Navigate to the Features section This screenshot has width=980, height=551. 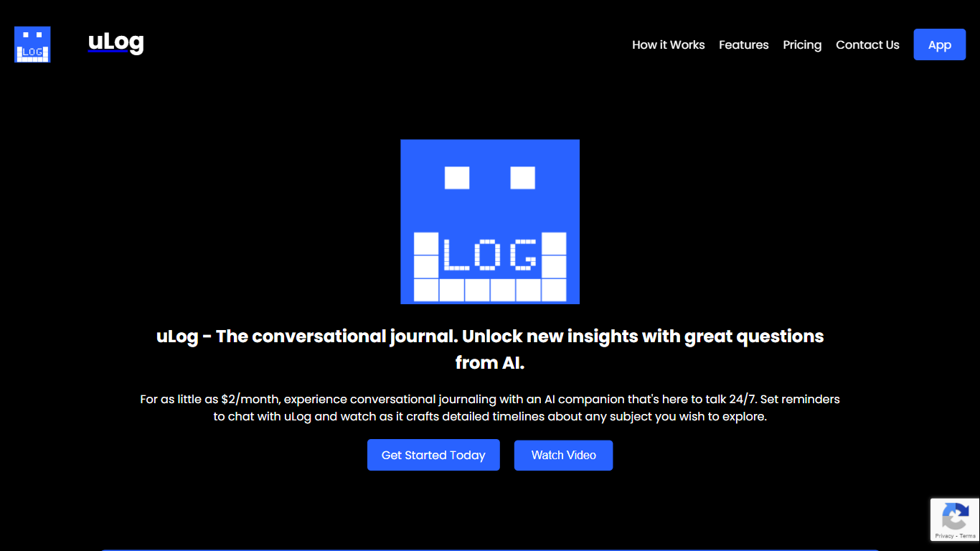pos(743,44)
